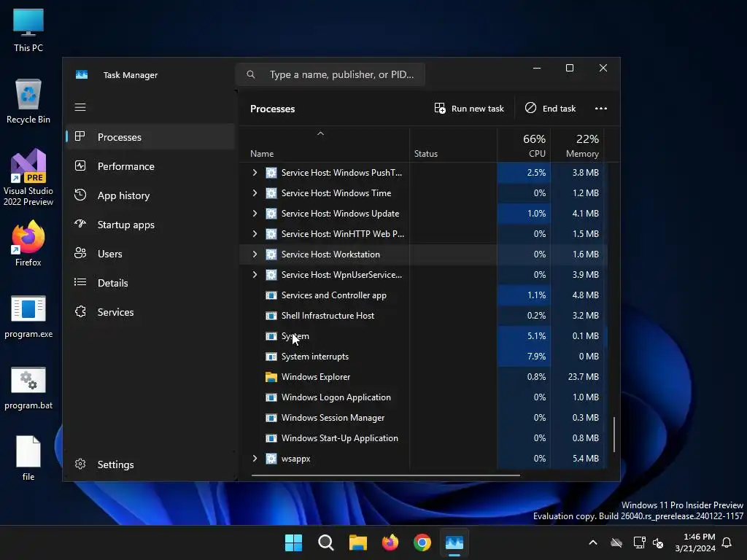This screenshot has width=747, height=560.
Task: Click the App history clock icon
Action: tap(80, 195)
